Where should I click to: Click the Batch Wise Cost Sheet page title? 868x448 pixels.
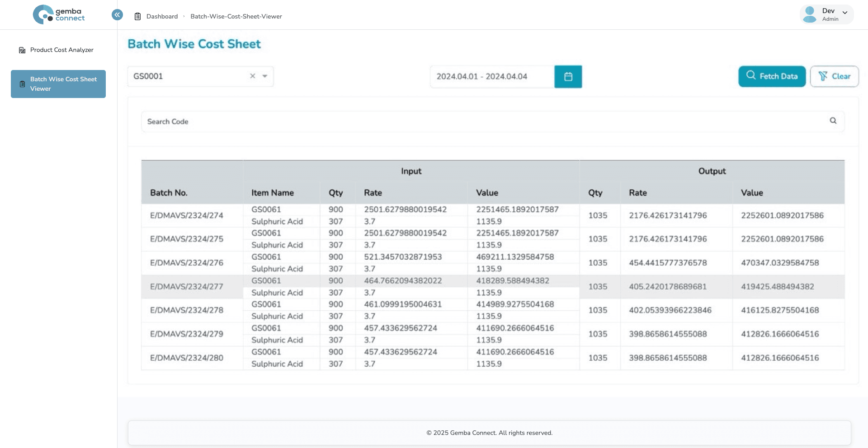click(x=194, y=44)
